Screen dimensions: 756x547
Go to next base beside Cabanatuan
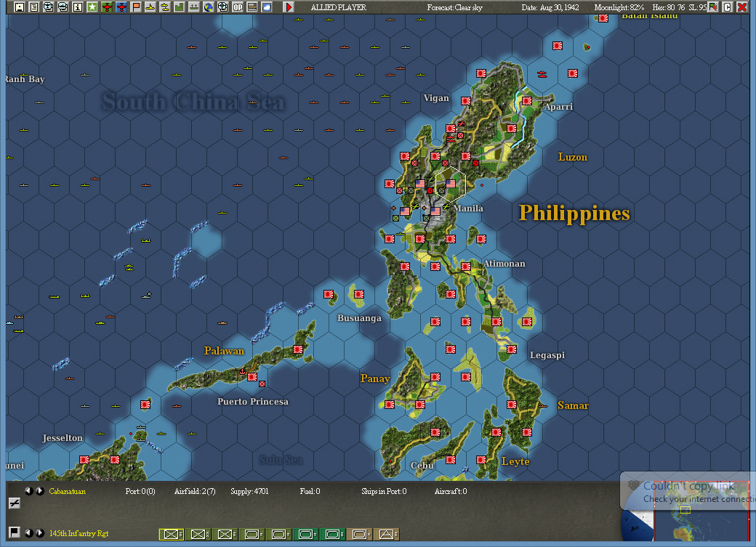point(40,491)
